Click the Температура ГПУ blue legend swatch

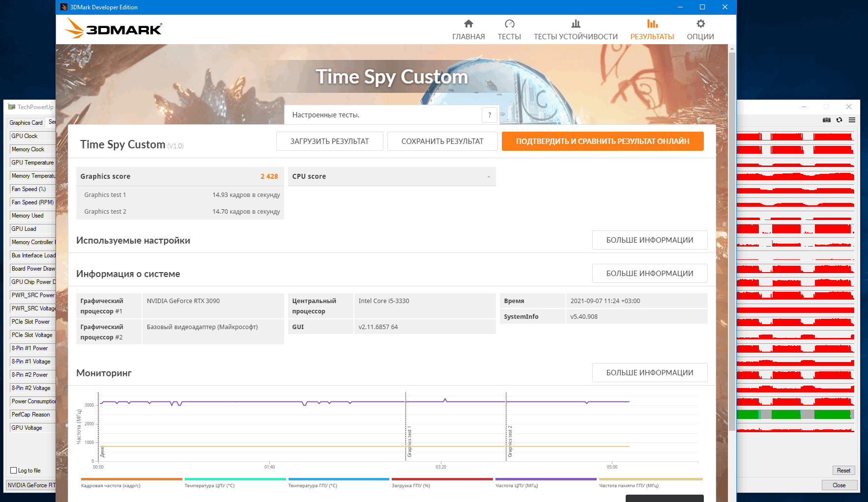339,479
